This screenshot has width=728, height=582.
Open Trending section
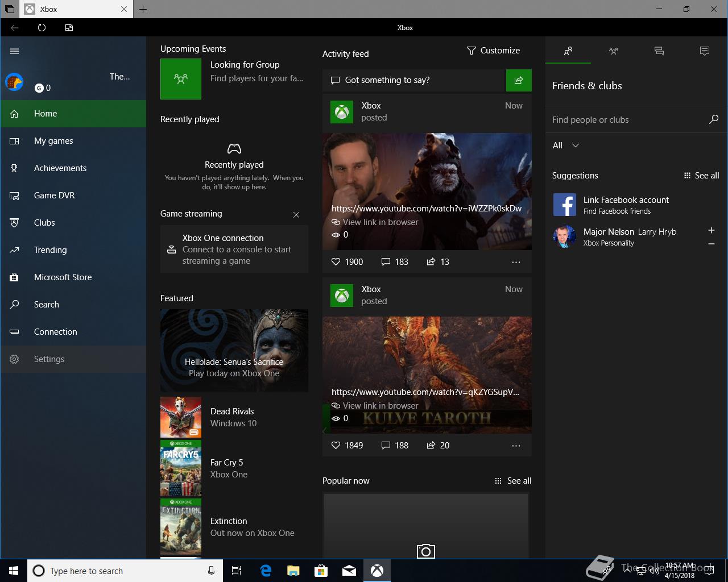[x=73, y=250]
